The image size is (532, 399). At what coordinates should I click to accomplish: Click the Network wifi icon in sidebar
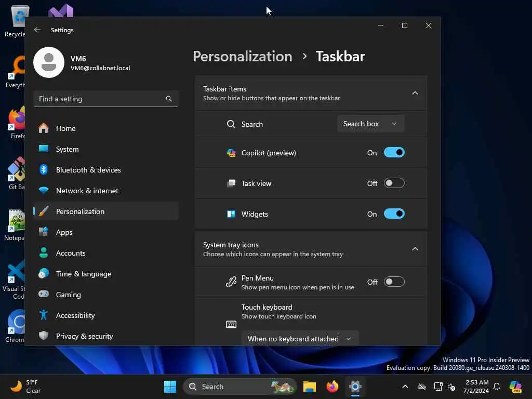44,190
